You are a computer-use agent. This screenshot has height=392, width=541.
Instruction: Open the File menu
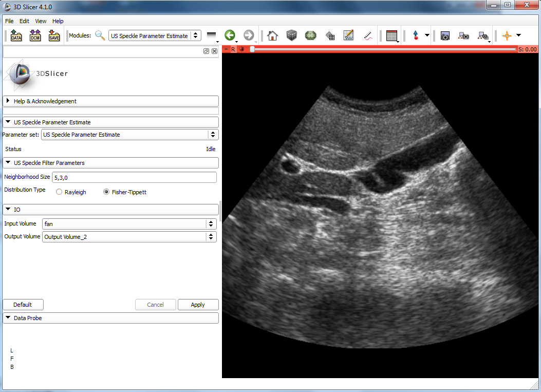click(x=9, y=21)
